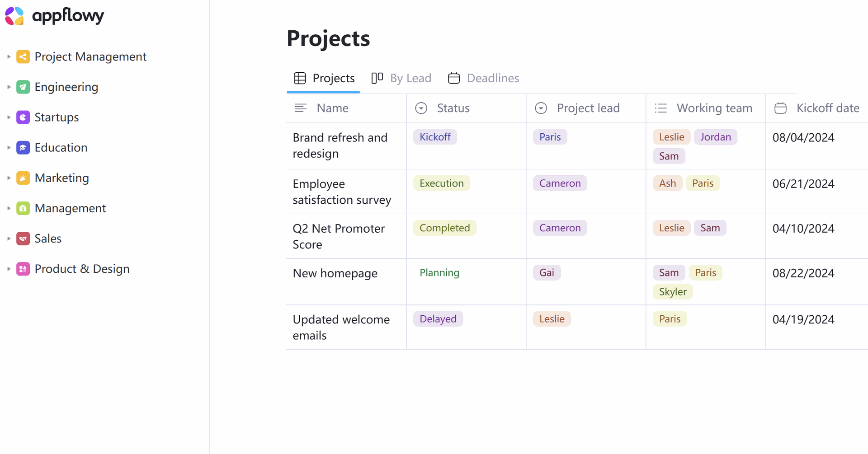The width and height of the screenshot is (868, 454).
Task: Click the red Sales icon
Action: (x=23, y=238)
